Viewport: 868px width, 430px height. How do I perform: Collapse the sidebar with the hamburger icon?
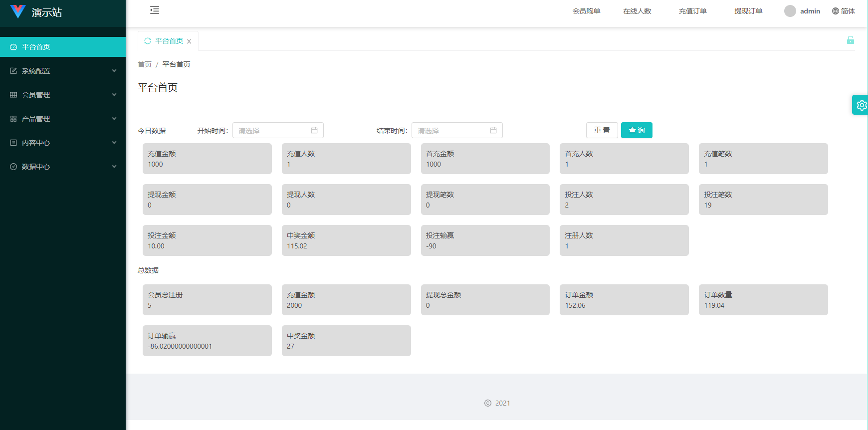tap(155, 10)
